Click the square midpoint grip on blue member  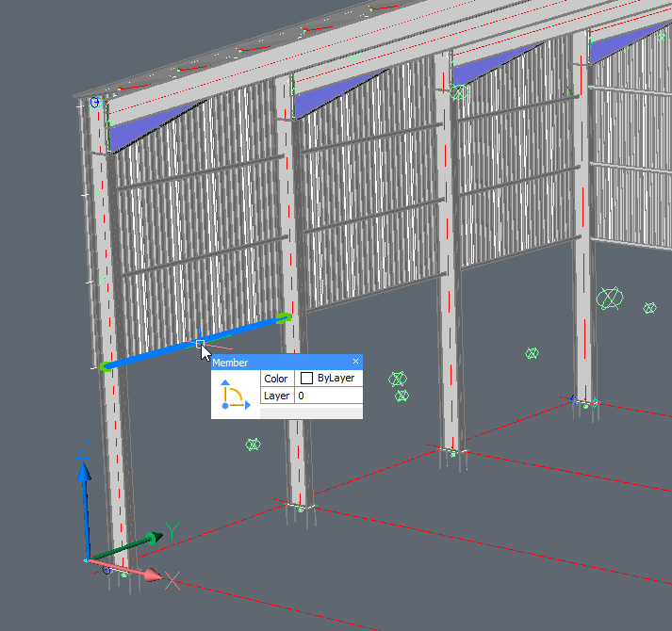point(200,344)
